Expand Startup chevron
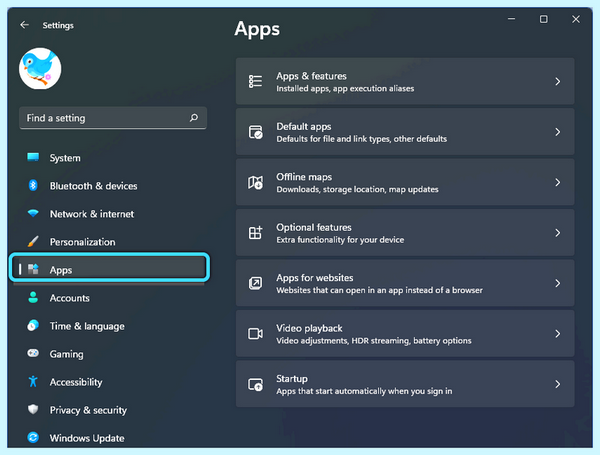The image size is (600, 455). click(x=558, y=384)
